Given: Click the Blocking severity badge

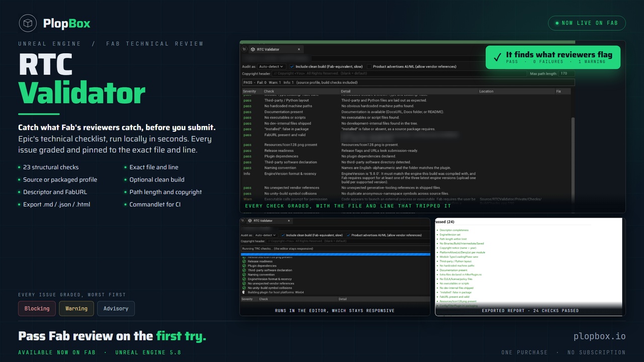Looking at the screenshot, I should [37, 308].
